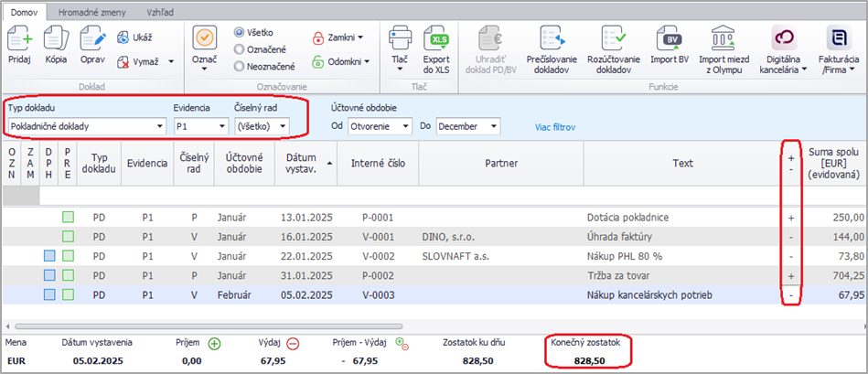Open the Evidencia P1 dropdown
The height and width of the screenshot is (374, 868).
point(220,125)
